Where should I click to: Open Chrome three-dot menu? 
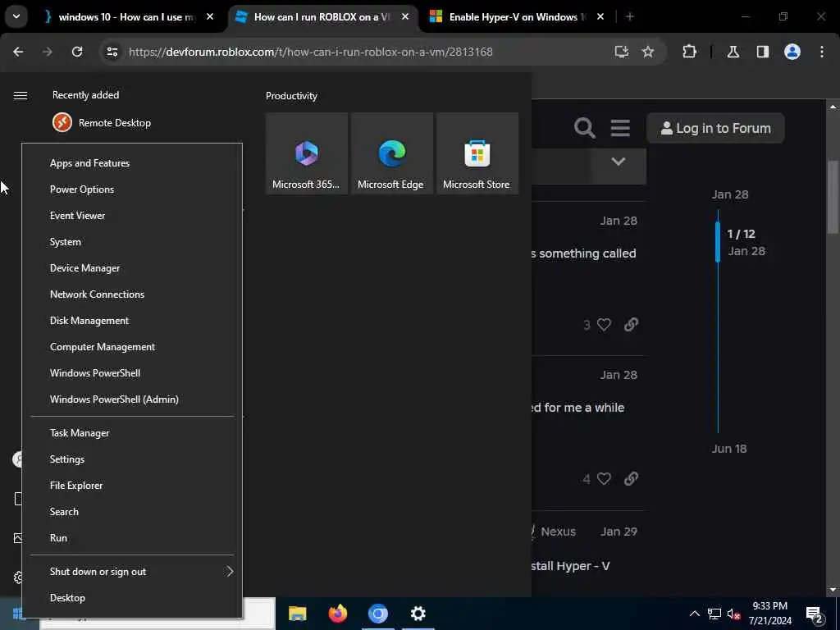tap(822, 52)
